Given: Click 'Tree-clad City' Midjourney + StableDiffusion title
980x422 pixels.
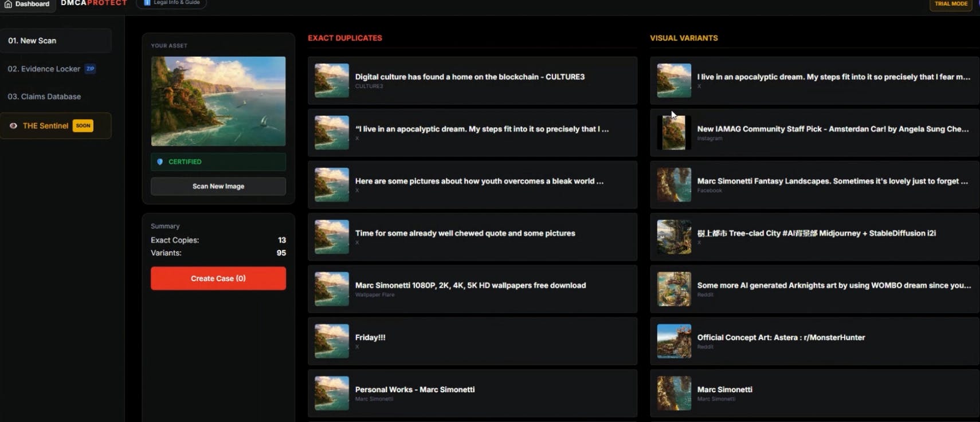Looking at the screenshot, I should coord(817,233).
